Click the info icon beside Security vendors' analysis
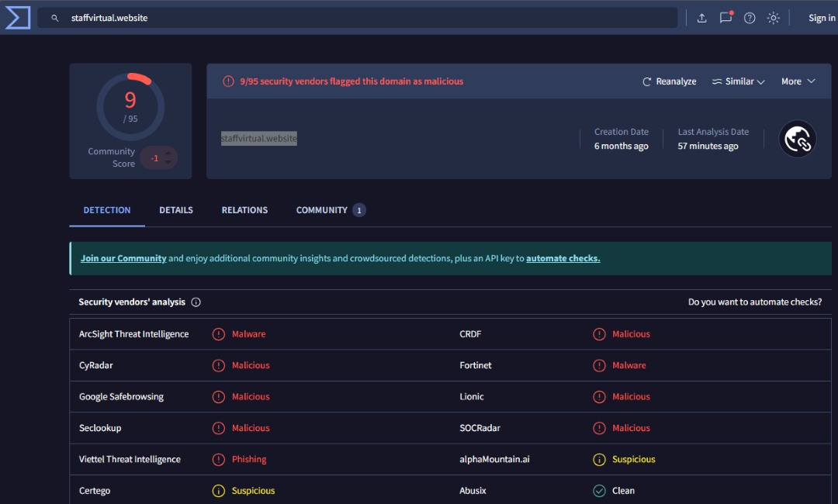The image size is (838, 504). point(196,302)
